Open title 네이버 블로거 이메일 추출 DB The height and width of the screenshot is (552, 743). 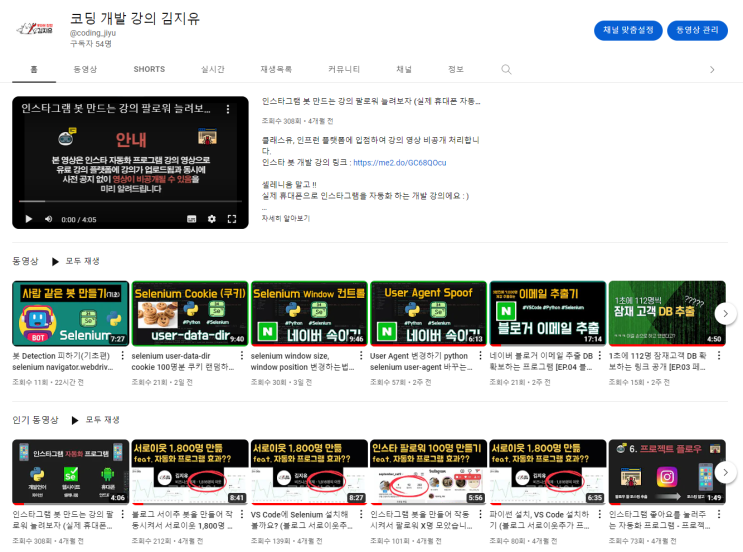[541, 362]
